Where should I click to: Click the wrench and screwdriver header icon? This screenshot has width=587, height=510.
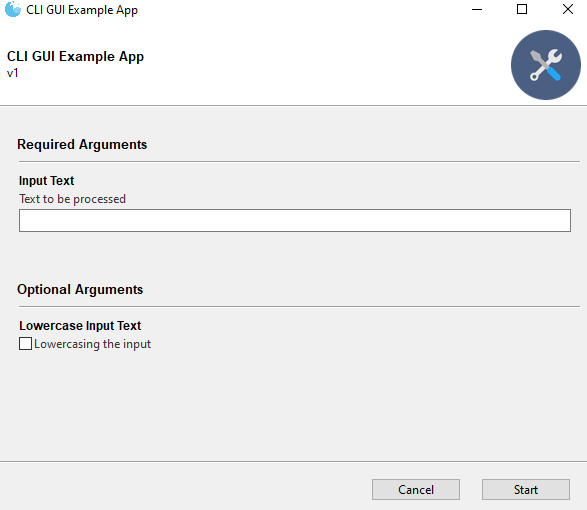point(545,65)
